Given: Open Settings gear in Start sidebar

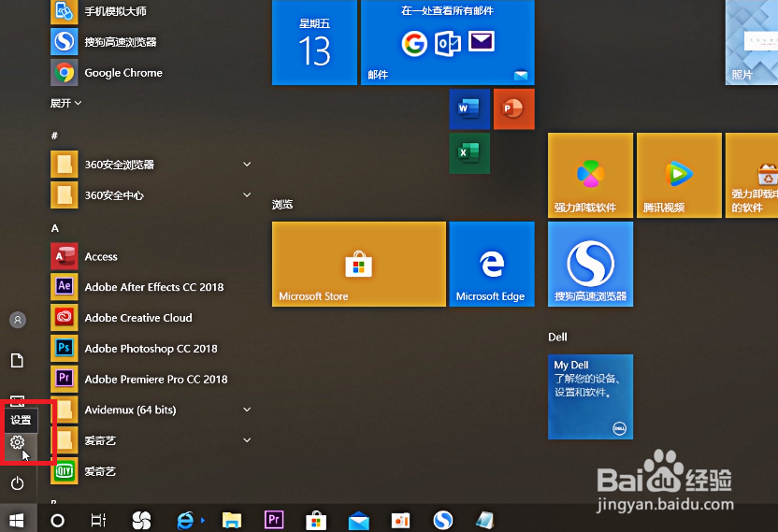Looking at the screenshot, I should point(18,441).
